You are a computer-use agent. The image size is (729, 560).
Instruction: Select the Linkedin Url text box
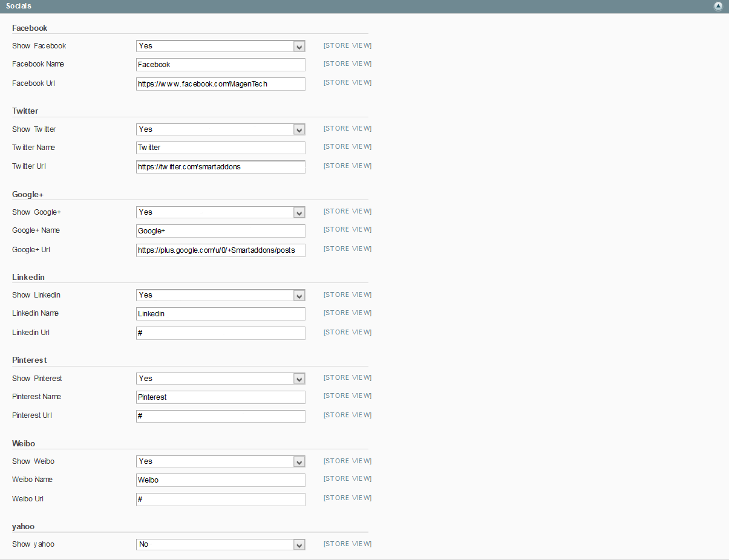coord(221,333)
